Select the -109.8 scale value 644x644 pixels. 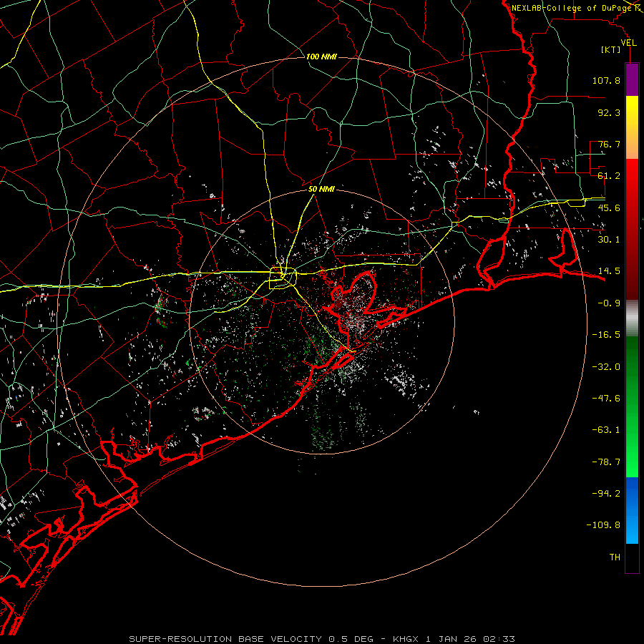[x=603, y=525]
